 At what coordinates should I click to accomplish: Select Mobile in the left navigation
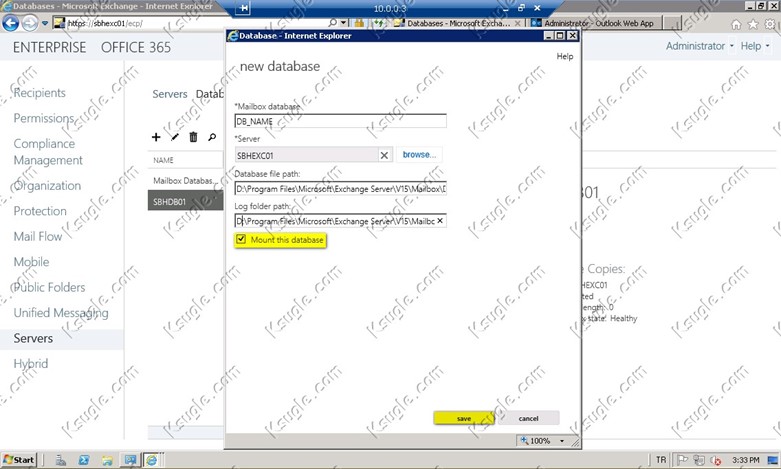(x=31, y=262)
